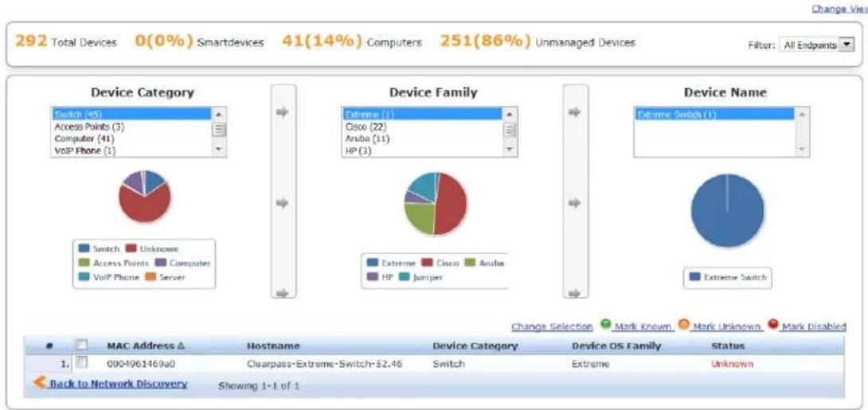The height and width of the screenshot is (410, 868).
Task: Click the Mark Known link text
Action: click(643, 326)
